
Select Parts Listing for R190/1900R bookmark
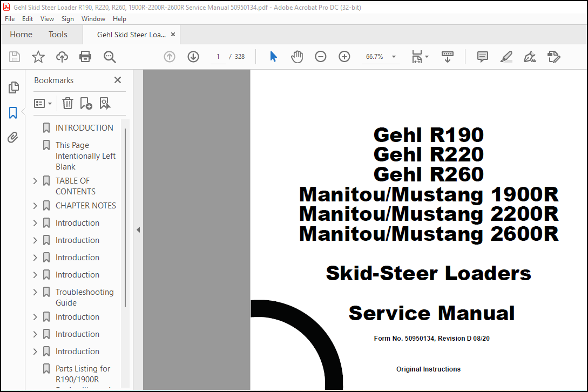pyautogui.click(x=83, y=374)
